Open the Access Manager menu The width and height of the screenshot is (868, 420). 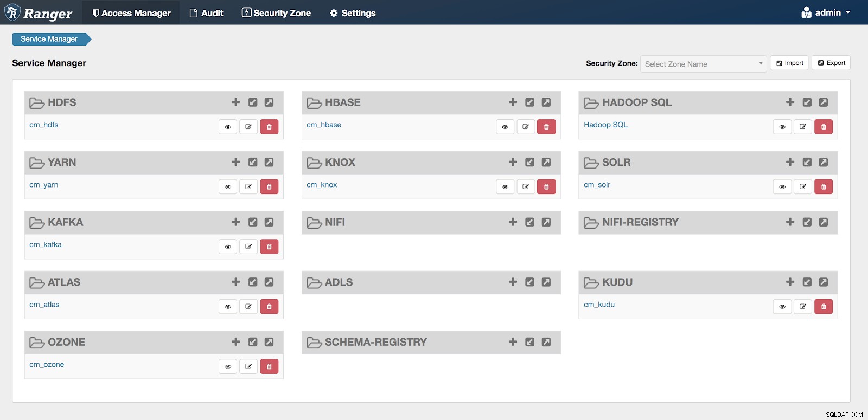[131, 13]
